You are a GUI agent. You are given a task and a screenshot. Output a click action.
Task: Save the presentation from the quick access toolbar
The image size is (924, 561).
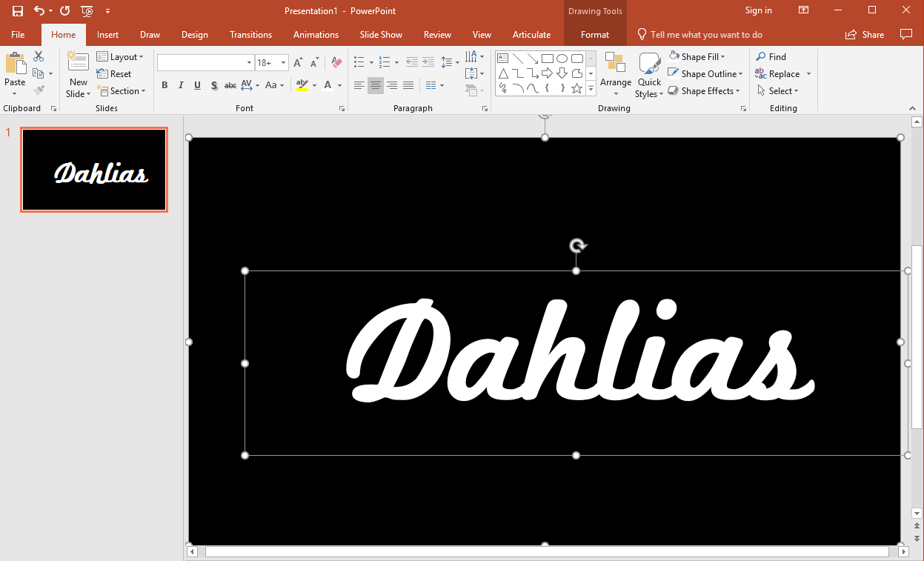point(18,10)
